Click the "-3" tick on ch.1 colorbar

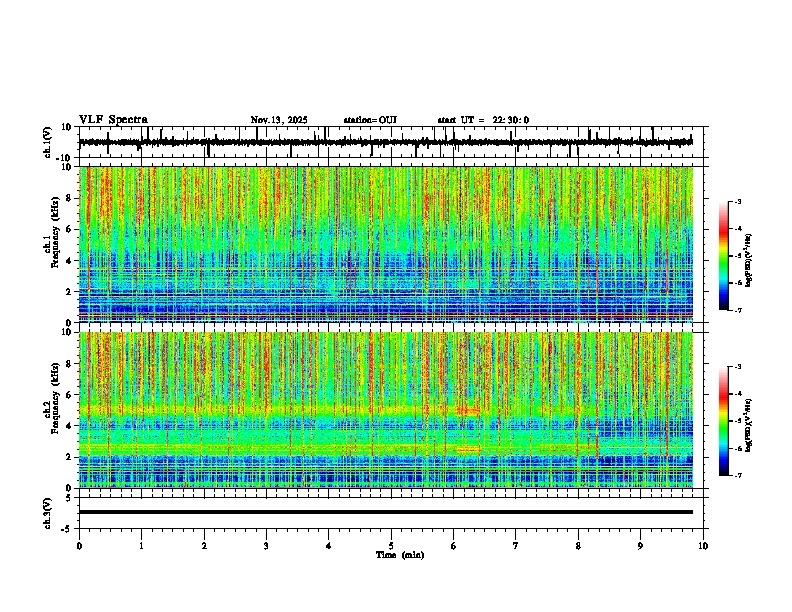[x=738, y=201]
